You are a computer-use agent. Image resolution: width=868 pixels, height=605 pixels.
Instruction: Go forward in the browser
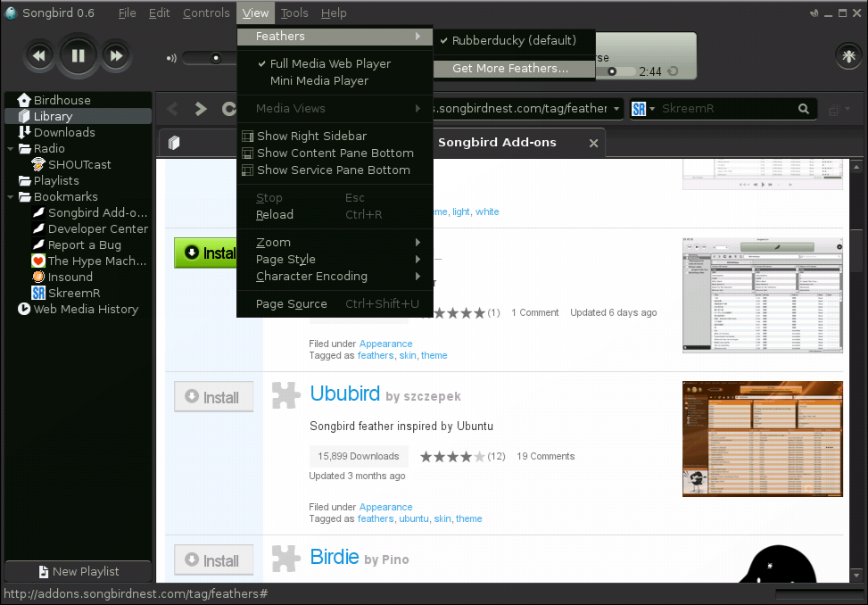tap(201, 109)
